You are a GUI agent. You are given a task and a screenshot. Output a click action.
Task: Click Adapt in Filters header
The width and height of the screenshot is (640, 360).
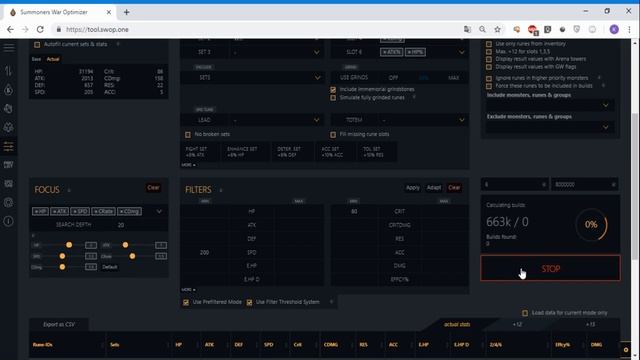pyautogui.click(x=433, y=188)
